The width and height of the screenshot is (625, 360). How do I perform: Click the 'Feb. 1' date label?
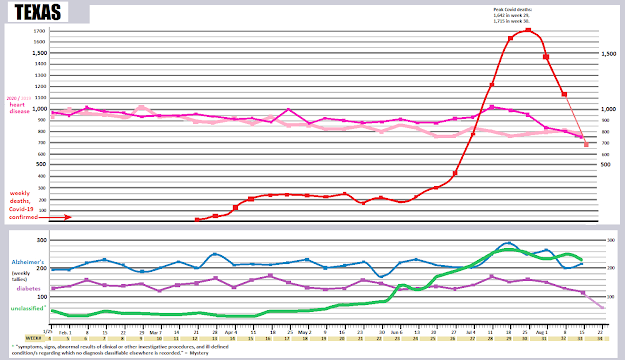click(65, 332)
